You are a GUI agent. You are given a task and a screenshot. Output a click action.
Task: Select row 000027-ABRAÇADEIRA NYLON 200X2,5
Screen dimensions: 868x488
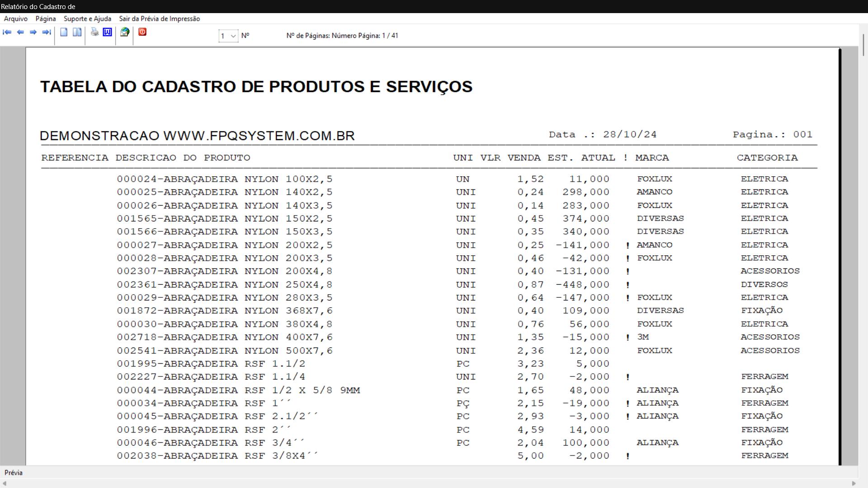(x=453, y=245)
